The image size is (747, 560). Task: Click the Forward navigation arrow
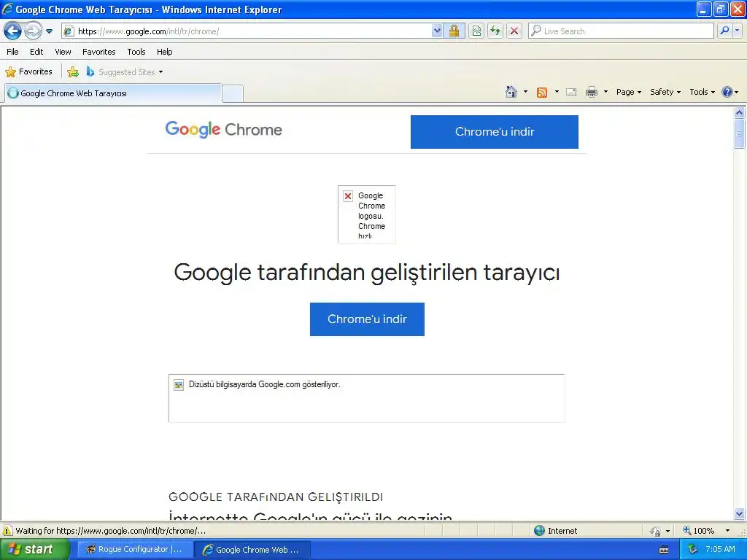click(33, 31)
